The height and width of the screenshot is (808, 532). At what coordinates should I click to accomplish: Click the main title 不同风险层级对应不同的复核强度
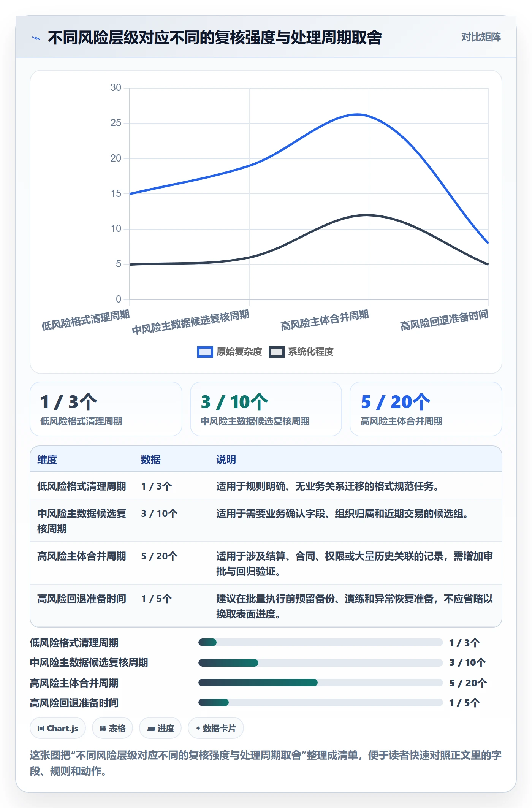(215, 38)
